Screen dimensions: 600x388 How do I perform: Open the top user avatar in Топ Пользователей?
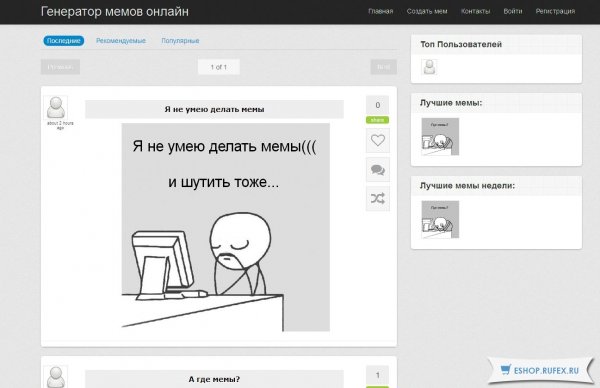click(429, 67)
